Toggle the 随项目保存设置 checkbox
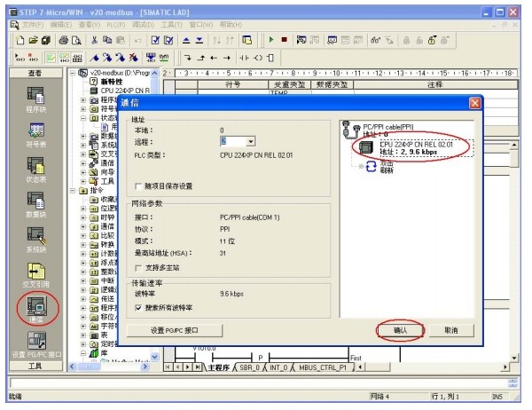 (x=138, y=186)
